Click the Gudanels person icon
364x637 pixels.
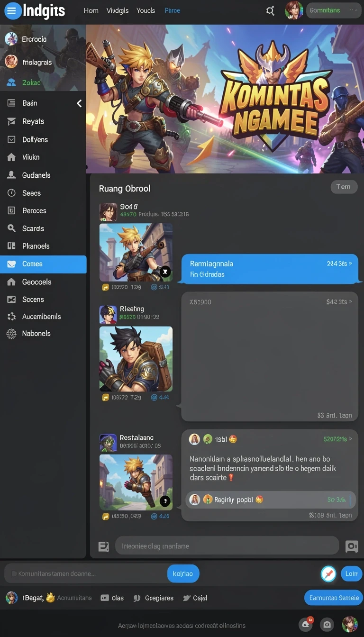pos(11,175)
